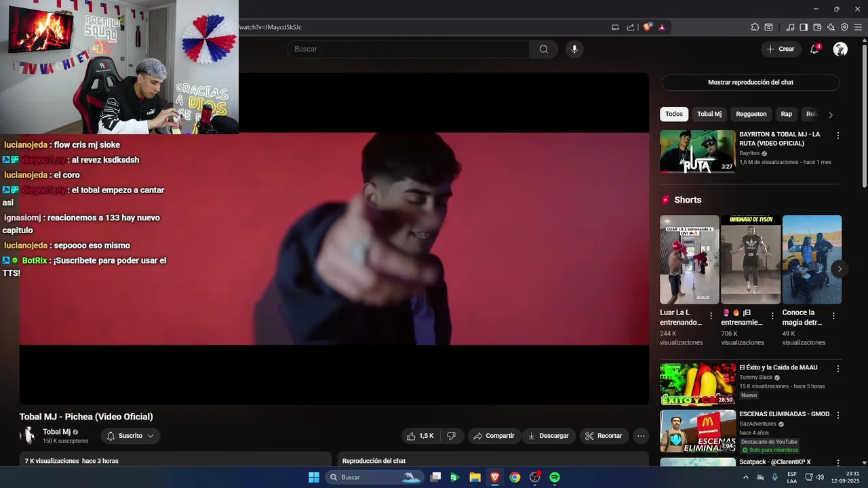The image size is (868, 488).
Task: Show hidden system tray icons
Action: pos(746,477)
